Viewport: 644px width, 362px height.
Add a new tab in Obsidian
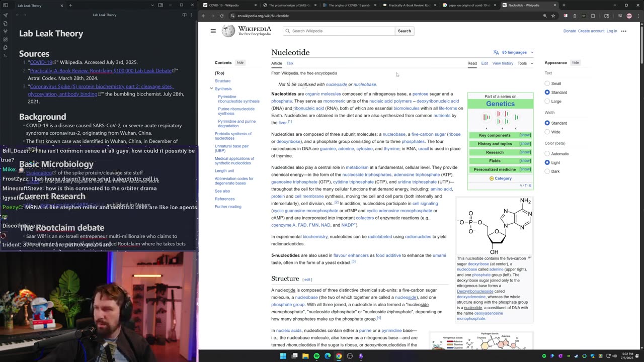(70, 6)
